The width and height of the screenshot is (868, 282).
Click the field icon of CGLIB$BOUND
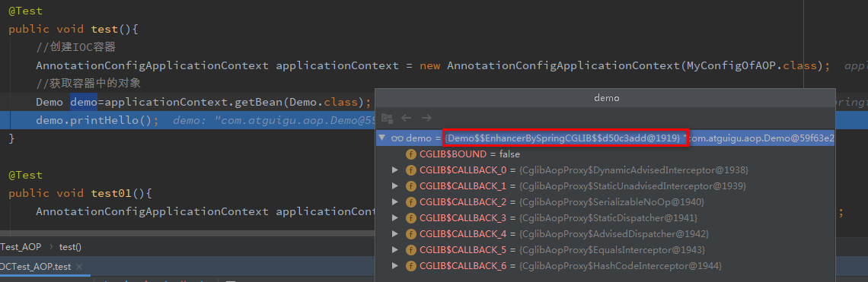[x=410, y=154]
